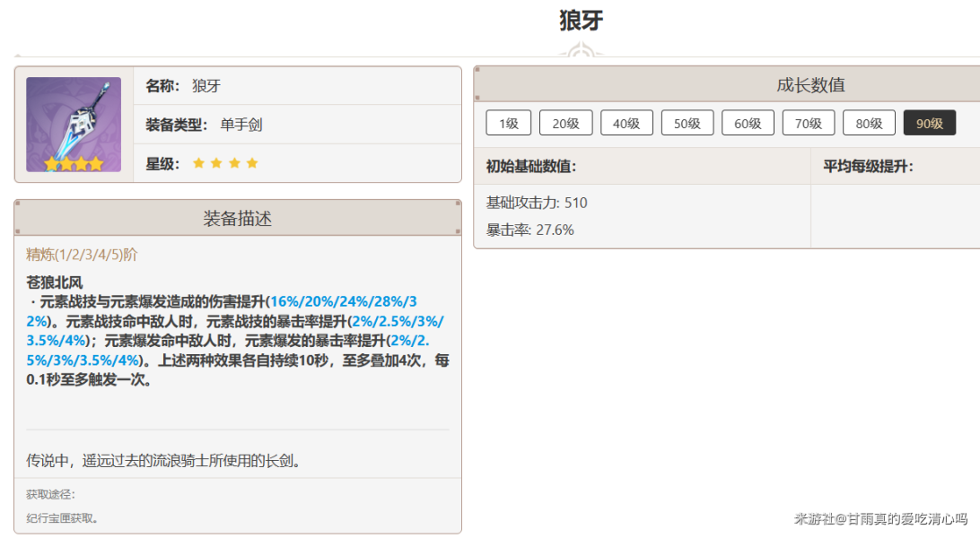
Task: Switch to the 20级 level tab
Action: point(565,124)
